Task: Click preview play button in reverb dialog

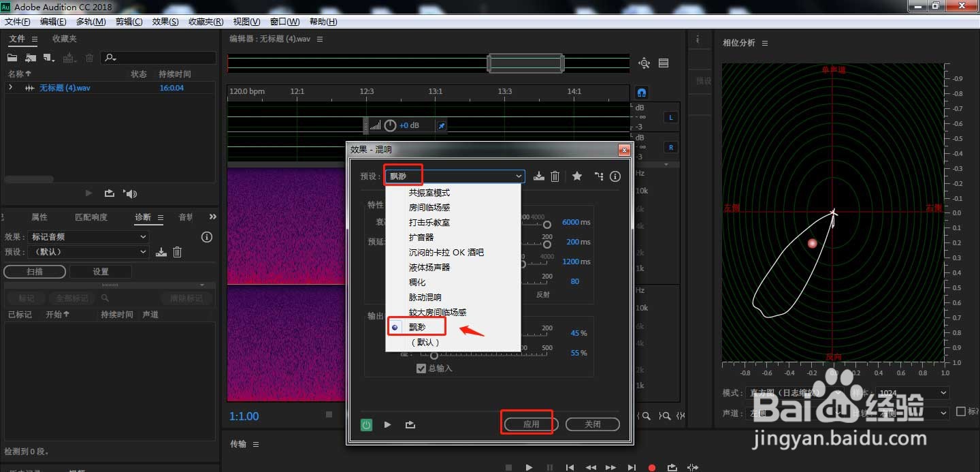Action: click(x=387, y=424)
